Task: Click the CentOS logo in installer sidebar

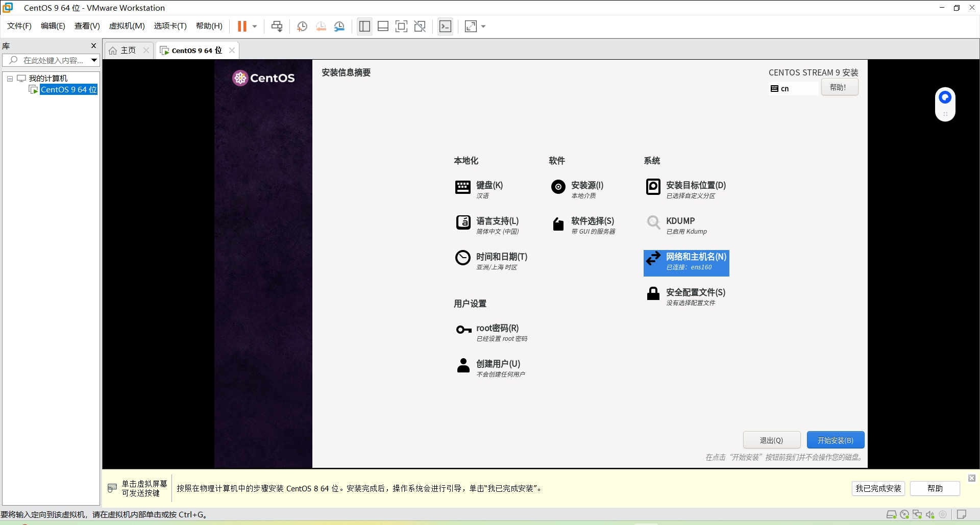Action: [x=263, y=78]
